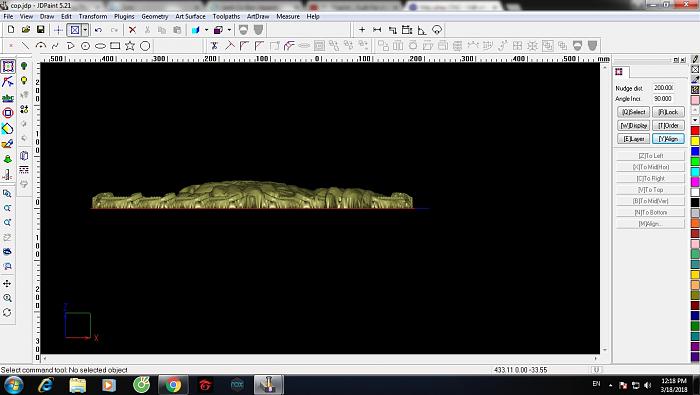The image size is (700, 395).
Task: Create a new document with toolbar icon
Action: pyautogui.click(x=11, y=30)
